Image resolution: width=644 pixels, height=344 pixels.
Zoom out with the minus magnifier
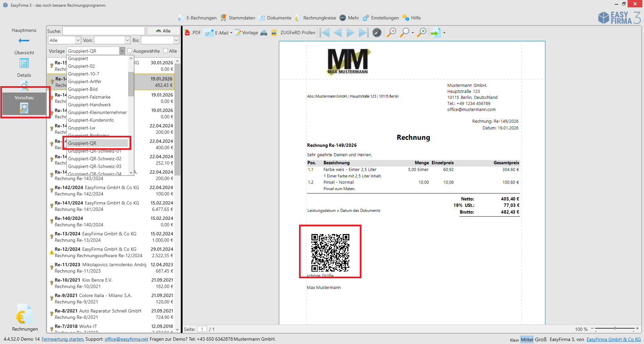click(x=391, y=33)
